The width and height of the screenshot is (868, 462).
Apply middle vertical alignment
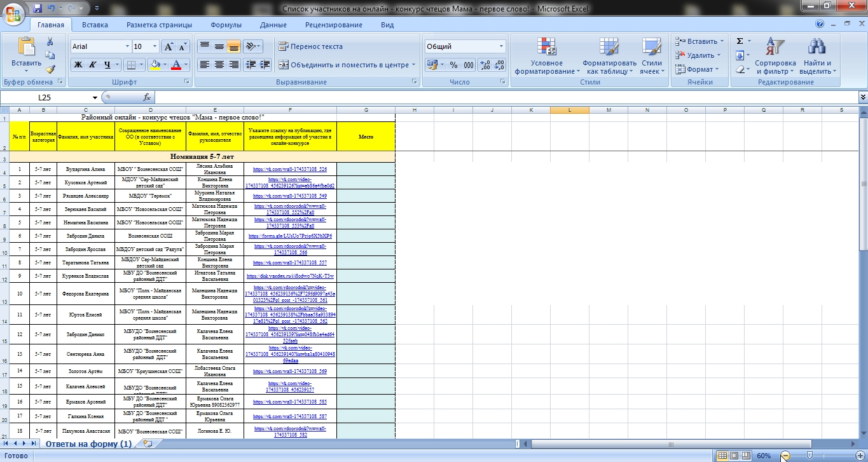[x=219, y=46]
